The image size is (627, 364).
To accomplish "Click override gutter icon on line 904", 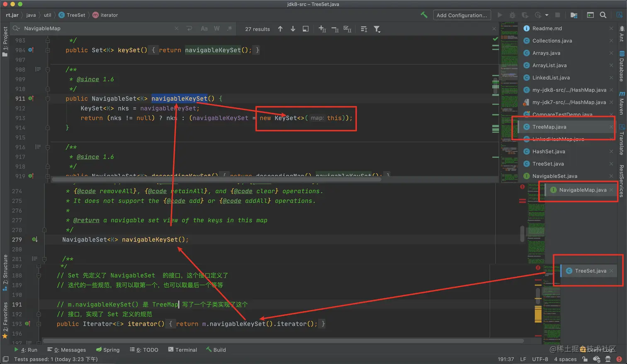I will [31, 50].
